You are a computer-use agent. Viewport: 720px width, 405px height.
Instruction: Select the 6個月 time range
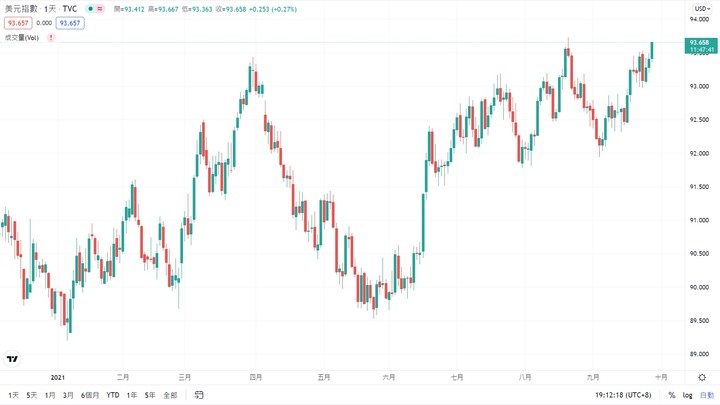[x=90, y=395]
